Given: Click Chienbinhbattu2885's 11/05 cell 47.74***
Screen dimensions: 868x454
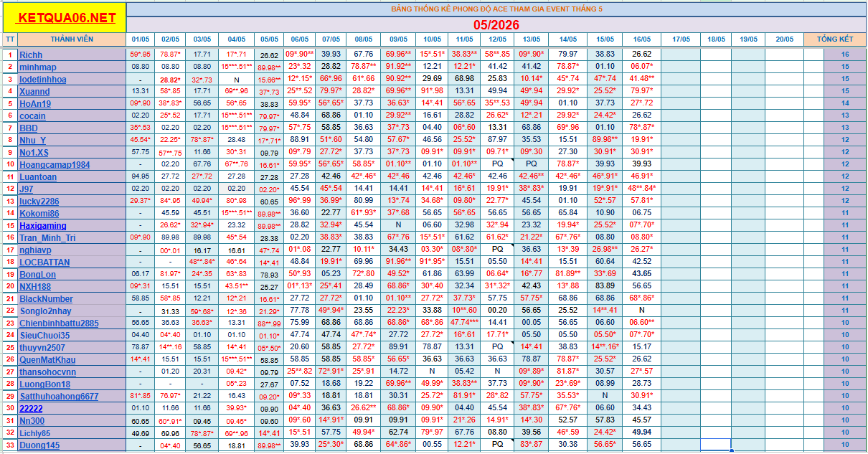Looking at the screenshot, I should click(465, 323).
